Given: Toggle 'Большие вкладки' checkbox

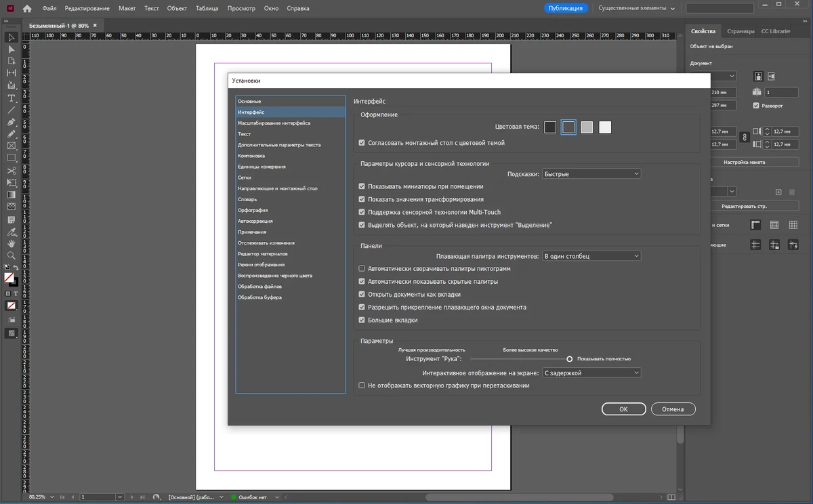Looking at the screenshot, I should coord(362,320).
